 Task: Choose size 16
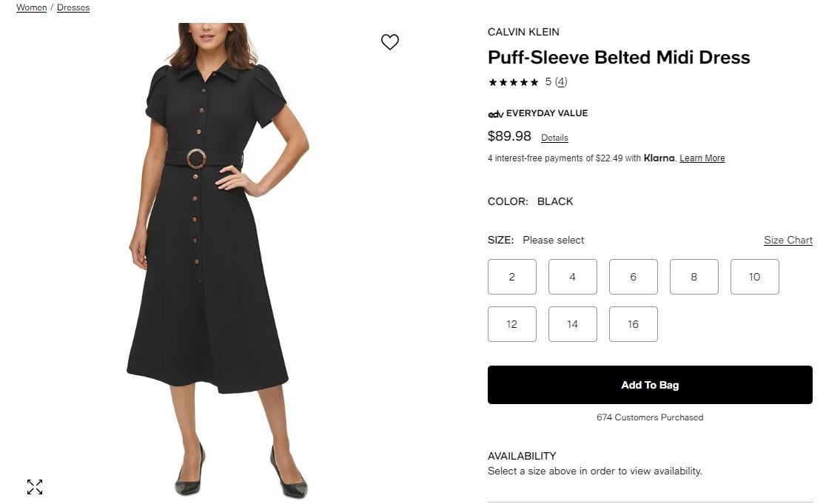click(633, 324)
